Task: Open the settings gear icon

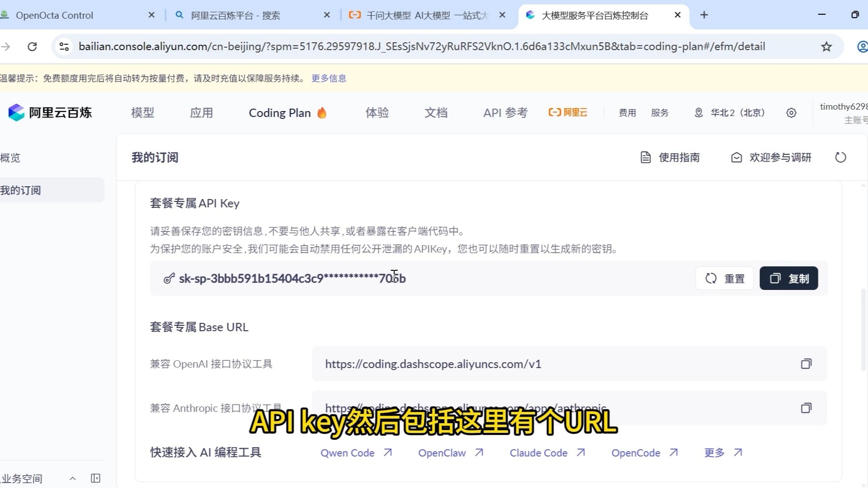Action: (x=791, y=113)
